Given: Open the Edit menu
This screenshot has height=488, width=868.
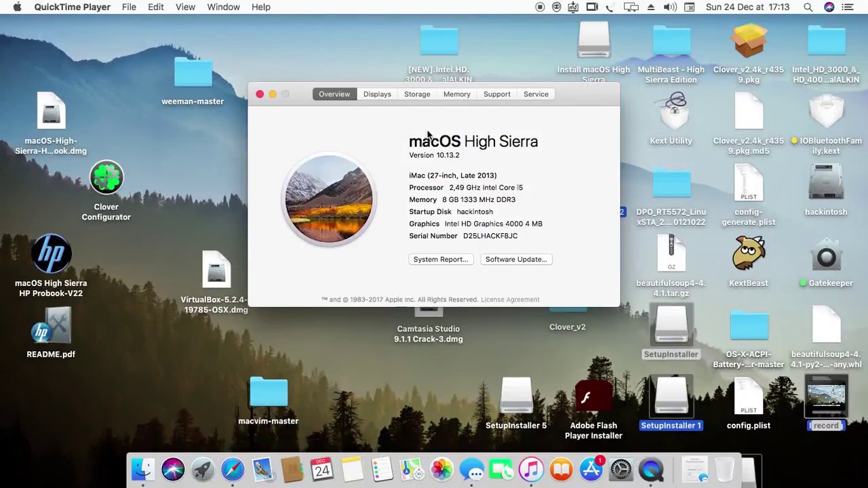Looking at the screenshot, I should point(155,7).
